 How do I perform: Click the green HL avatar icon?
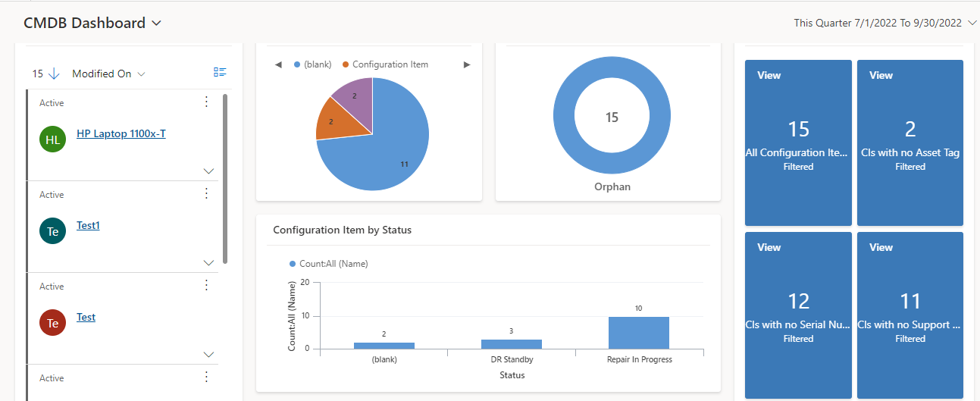52,139
